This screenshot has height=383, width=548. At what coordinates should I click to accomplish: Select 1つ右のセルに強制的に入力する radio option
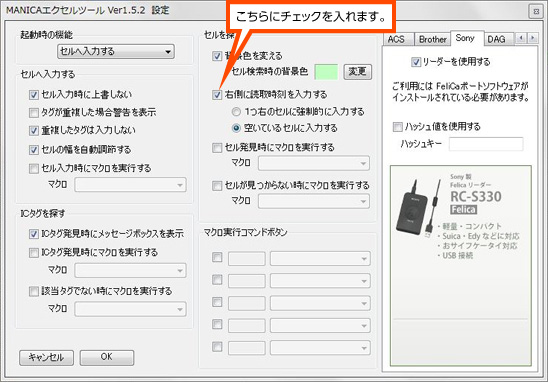click(x=236, y=112)
